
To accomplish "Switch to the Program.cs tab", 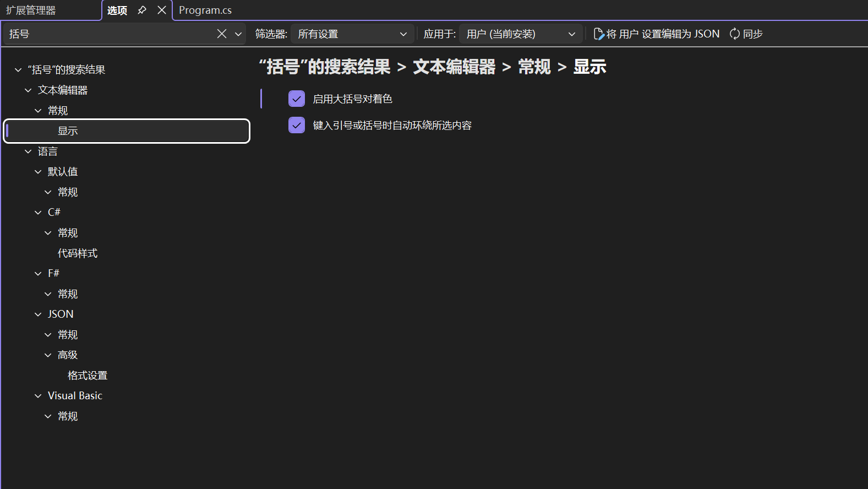I will coord(205,10).
